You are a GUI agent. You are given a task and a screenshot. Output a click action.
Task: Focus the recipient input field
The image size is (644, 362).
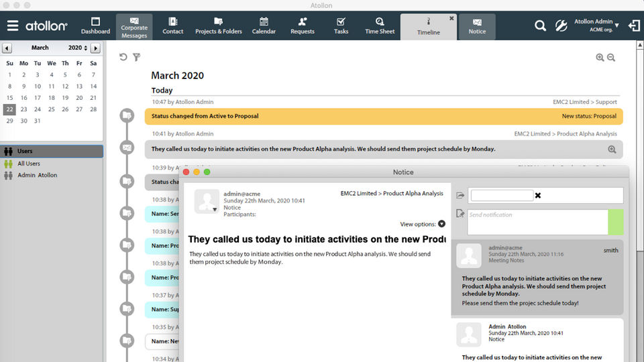(x=502, y=195)
